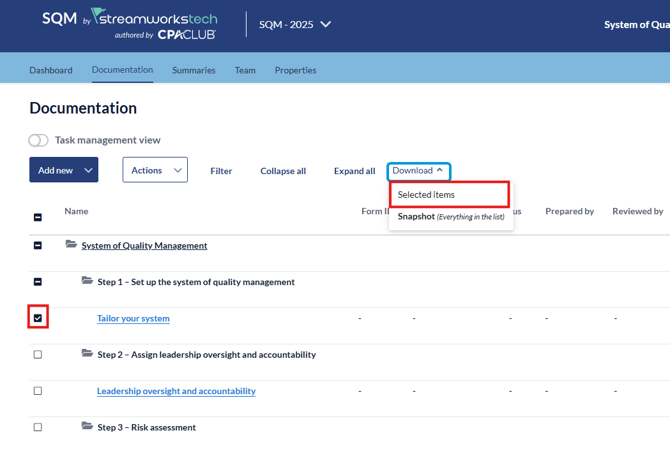Open the Summaries tab
Screen dimensions: 670x449
(193, 70)
